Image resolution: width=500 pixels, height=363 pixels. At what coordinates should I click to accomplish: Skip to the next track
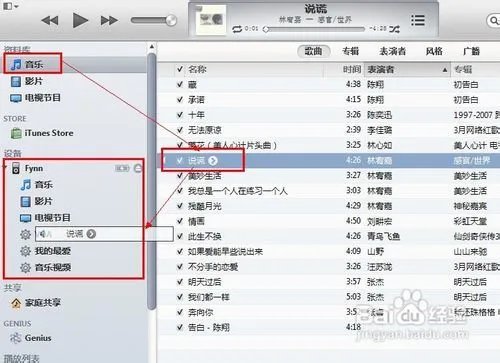coord(109,21)
